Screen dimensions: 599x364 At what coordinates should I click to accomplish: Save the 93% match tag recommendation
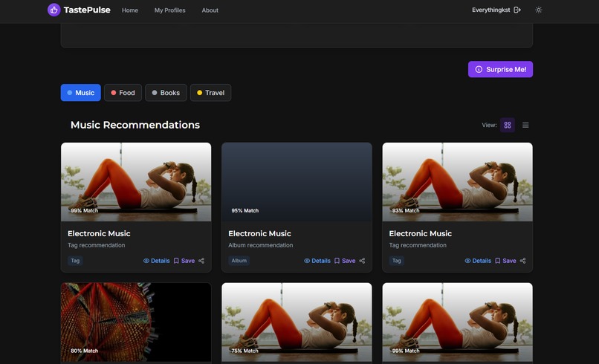click(505, 261)
